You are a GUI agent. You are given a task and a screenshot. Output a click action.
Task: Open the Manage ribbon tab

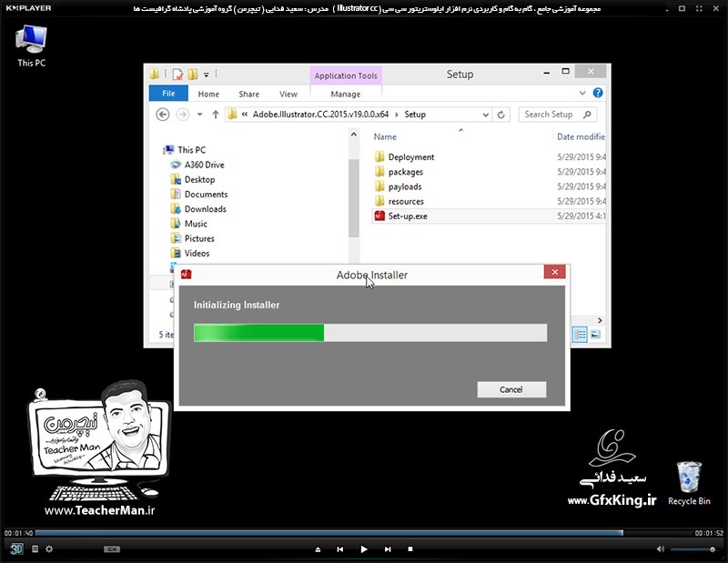(346, 94)
